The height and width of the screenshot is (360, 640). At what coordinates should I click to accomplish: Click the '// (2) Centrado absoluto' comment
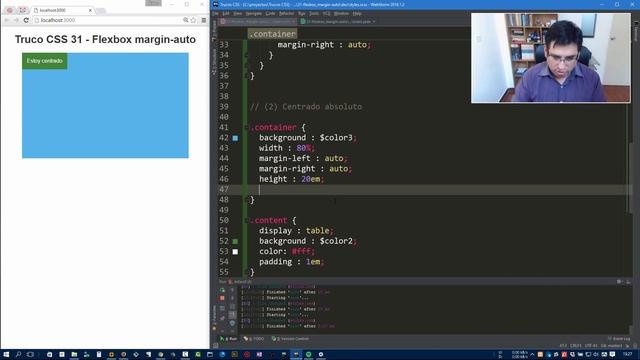click(306, 107)
